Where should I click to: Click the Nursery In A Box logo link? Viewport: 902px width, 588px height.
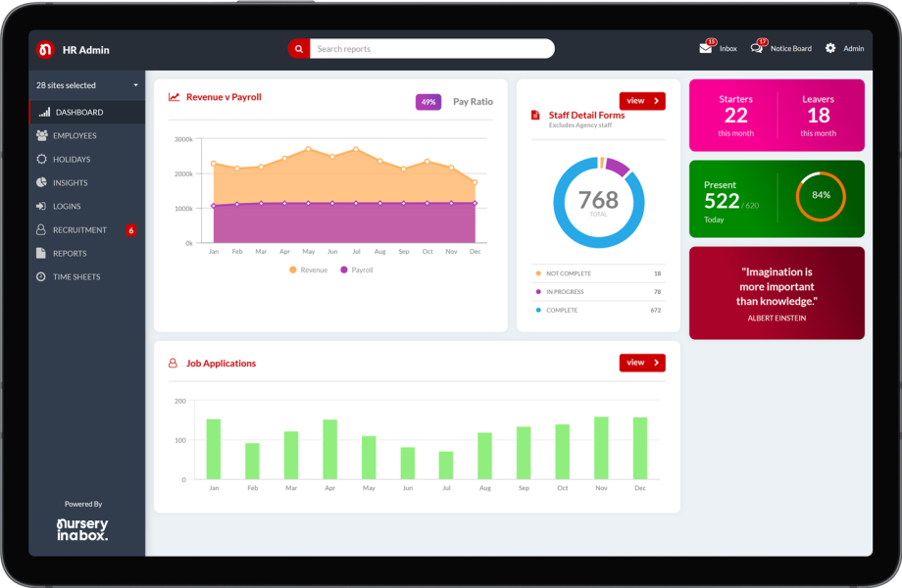tap(83, 528)
